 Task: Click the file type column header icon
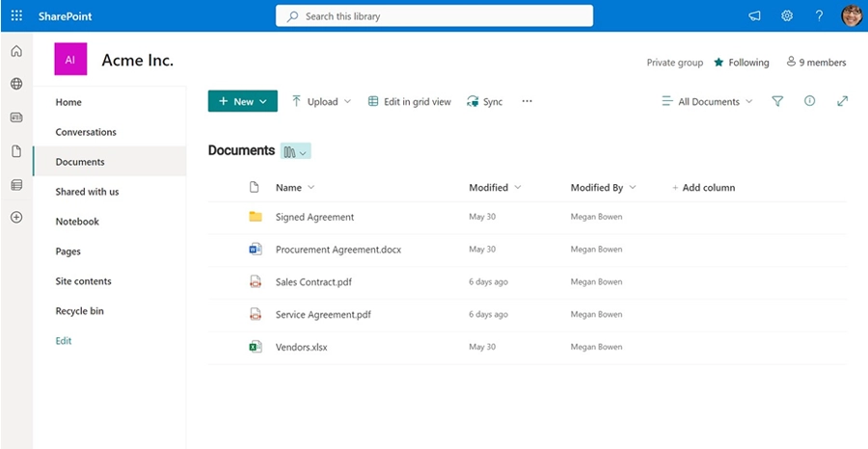tap(254, 188)
